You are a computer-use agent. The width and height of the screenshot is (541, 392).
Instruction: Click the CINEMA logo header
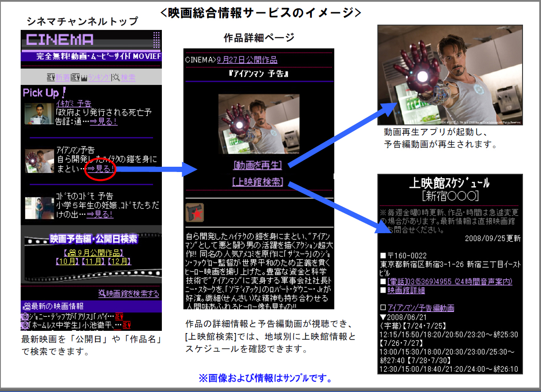(60, 40)
